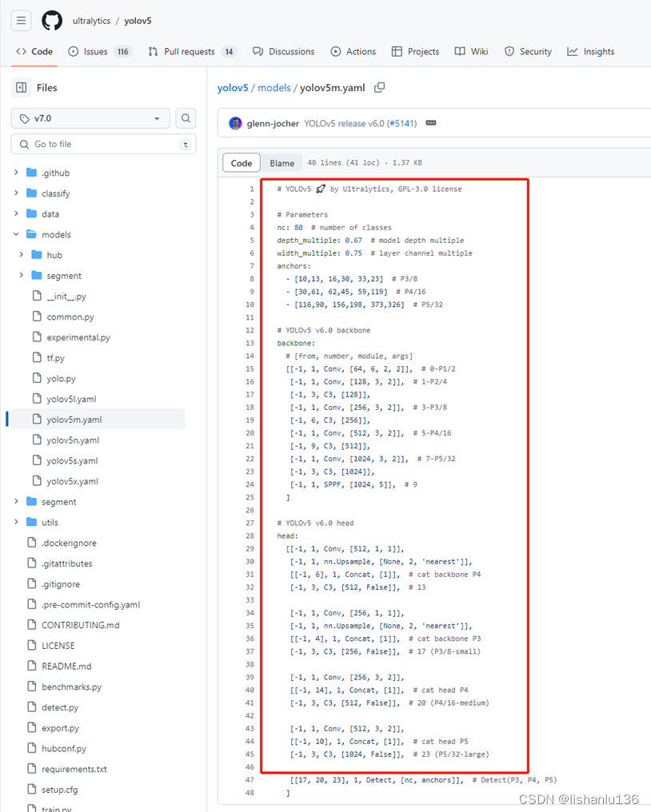Viewport: 651px width, 812px height.
Task: Expand commit message ellipsis button
Action: (x=431, y=123)
